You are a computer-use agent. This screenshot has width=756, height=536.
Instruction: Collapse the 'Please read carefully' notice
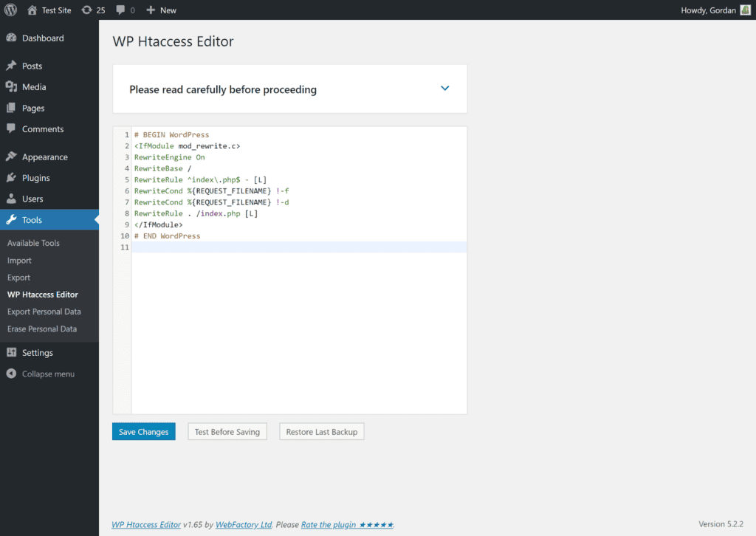[445, 87]
